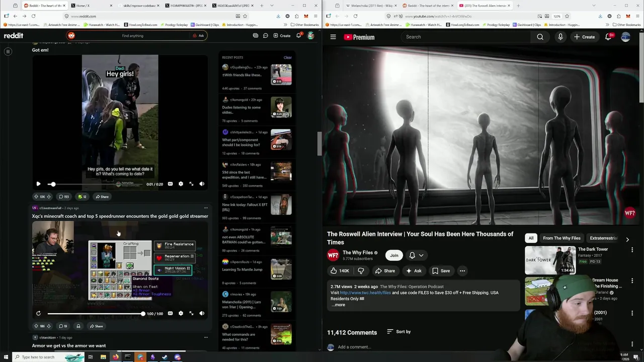List all tabs dropdown in Reddit window

pyautogui.click(x=272, y=6)
